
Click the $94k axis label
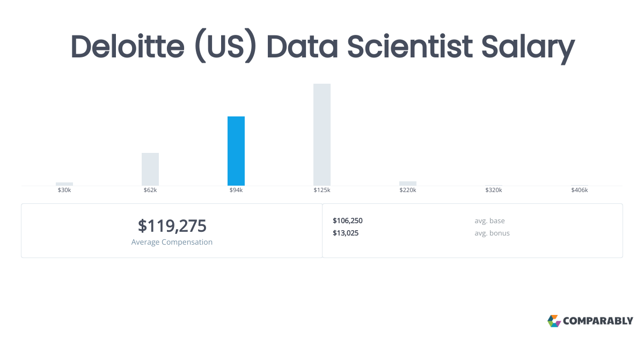(x=236, y=190)
